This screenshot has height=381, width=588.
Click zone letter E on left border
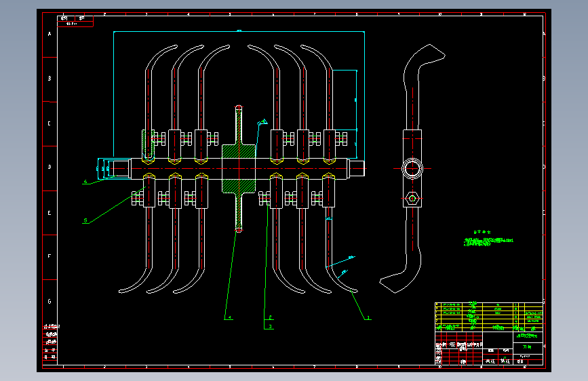[x=50, y=213]
